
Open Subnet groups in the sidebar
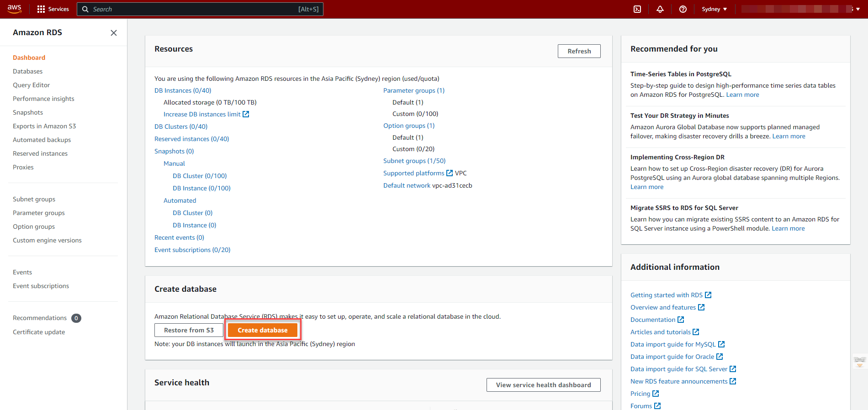34,199
